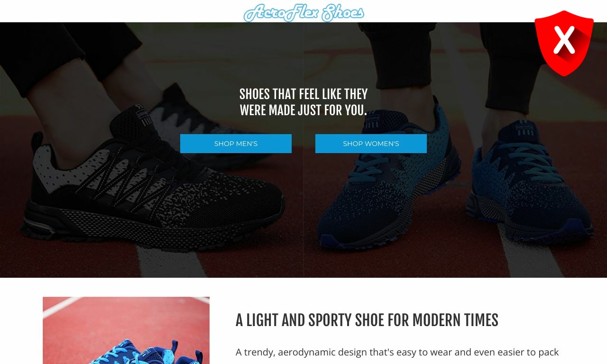Select the blue shoes product thumbnail
607x364 pixels.
[126, 330]
